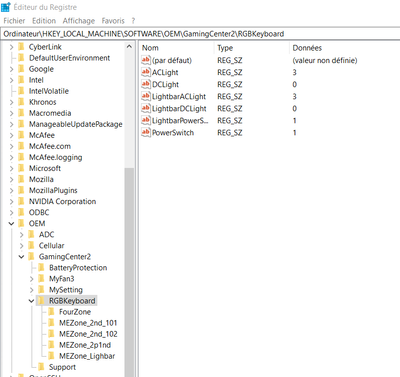The width and height of the screenshot is (400, 377).
Task: Expand the Microsoft key
Action: click(x=11, y=168)
